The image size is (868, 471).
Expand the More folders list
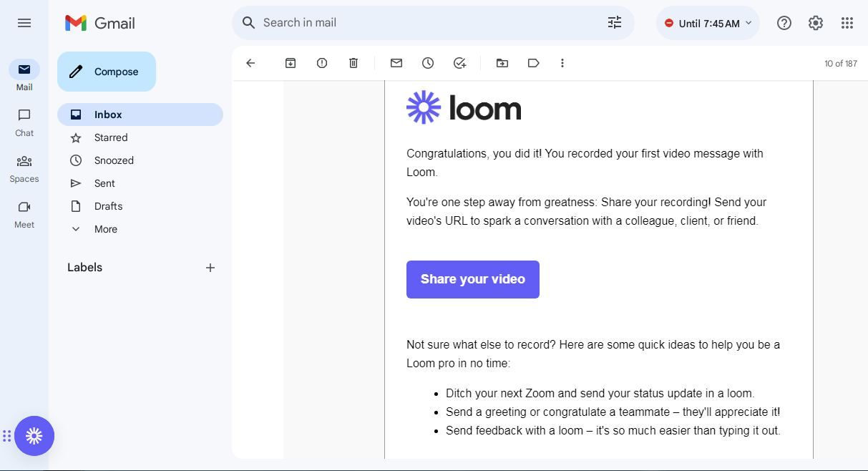pos(105,229)
